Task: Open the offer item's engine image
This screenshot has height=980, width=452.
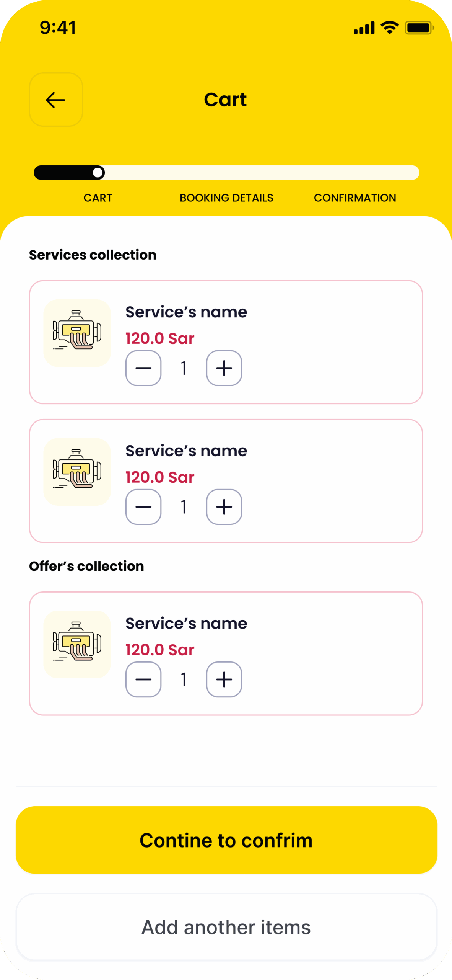Action: (x=77, y=644)
